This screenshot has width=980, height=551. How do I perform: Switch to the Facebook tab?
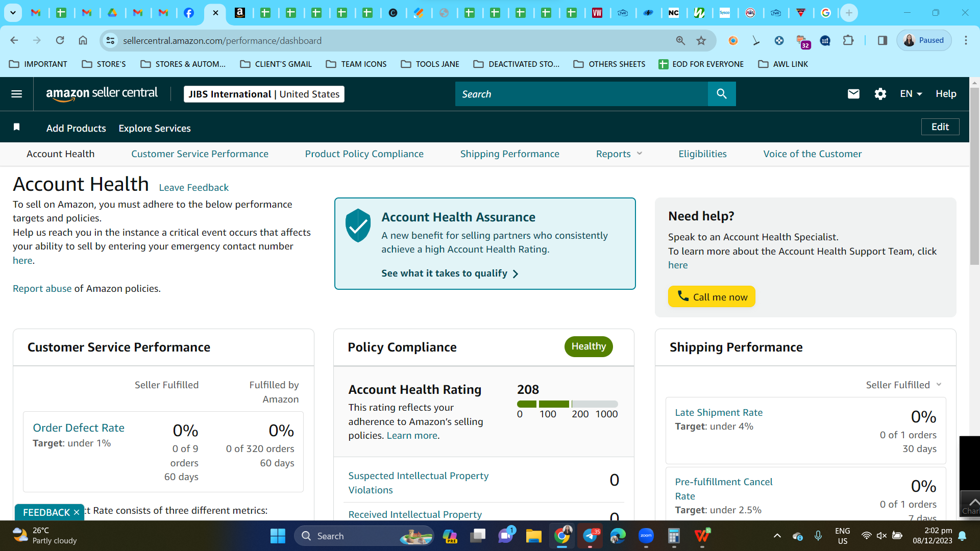coord(189,13)
